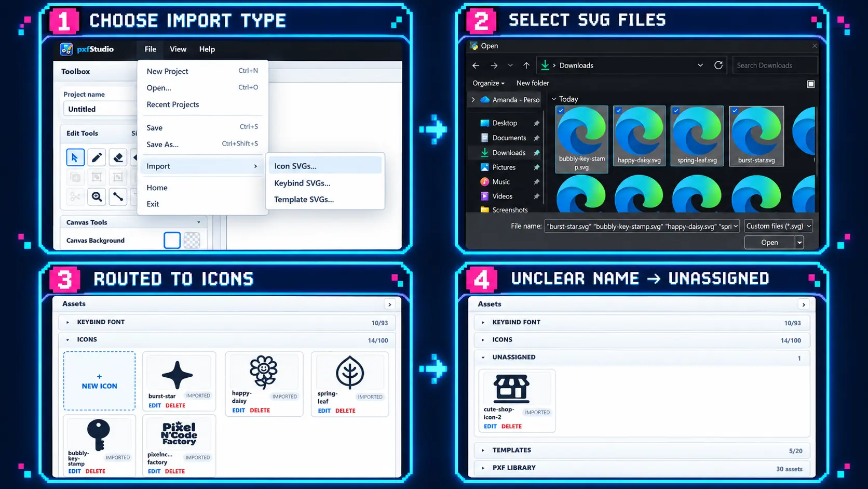Click the Pixel N'Code Factory icon thumbnail
The height and width of the screenshot is (489, 868).
[179, 433]
